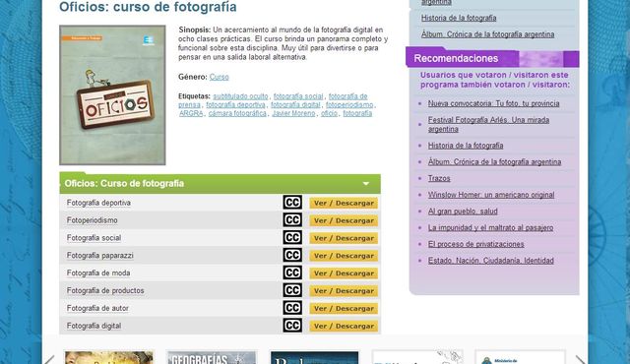Screen dimensions: 630x364
Task: Open Al gran pueblo, salud link
Action: pyautogui.click(x=463, y=212)
